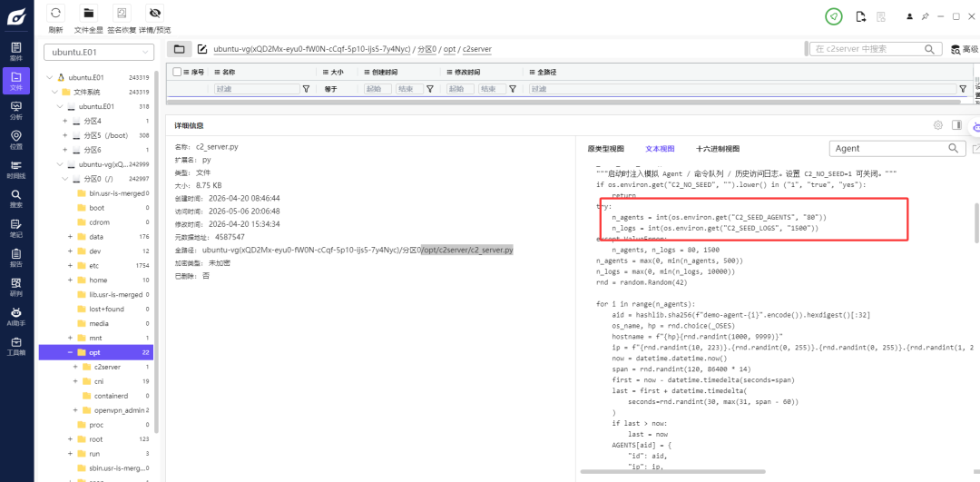980x482 pixels.
Task: Click the c2server breadcrumb link
Action: coord(475,49)
